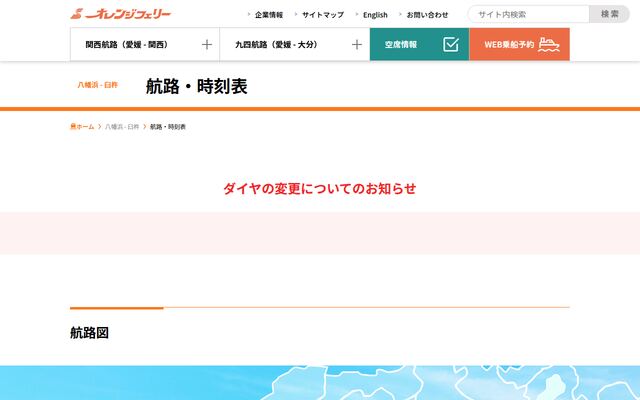Expand plus icon beside 九四航路
This screenshot has height=400, width=640.
357,44
